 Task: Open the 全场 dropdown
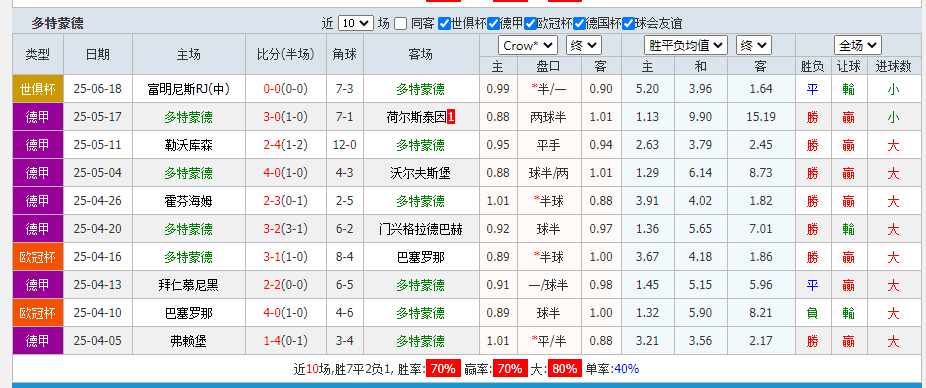(857, 45)
